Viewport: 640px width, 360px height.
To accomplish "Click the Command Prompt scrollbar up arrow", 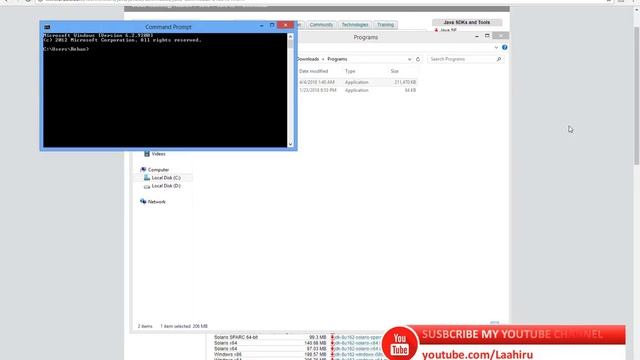I will (x=290, y=37).
